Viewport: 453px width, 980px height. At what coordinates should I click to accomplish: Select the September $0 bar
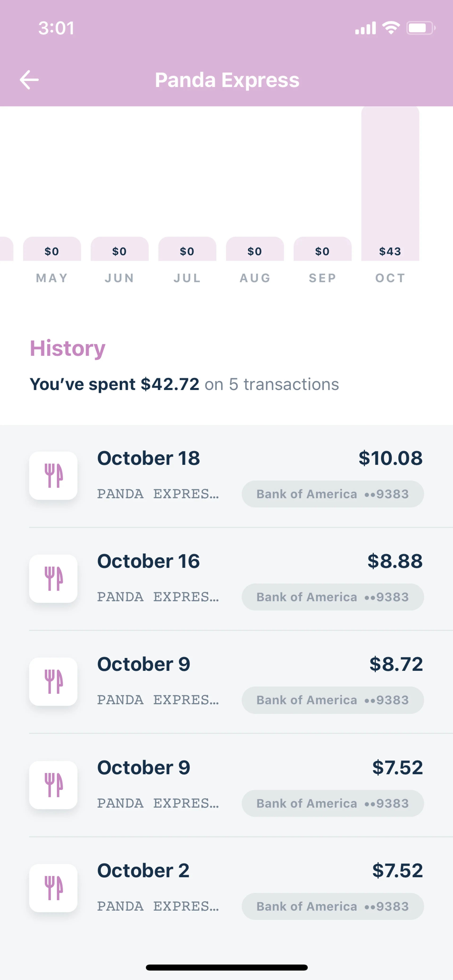(x=323, y=249)
